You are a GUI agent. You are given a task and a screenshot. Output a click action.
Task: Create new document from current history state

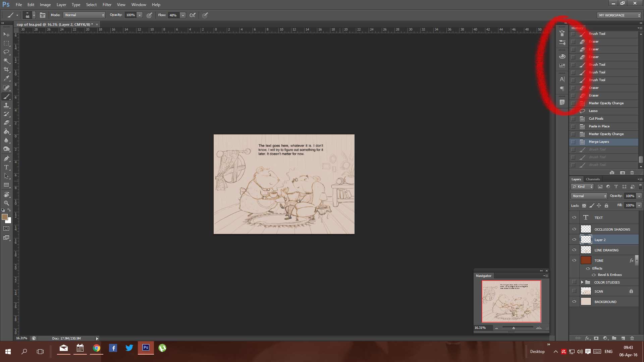(612, 173)
